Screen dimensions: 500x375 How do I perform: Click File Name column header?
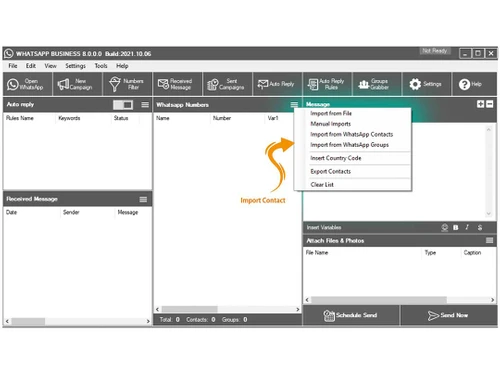click(x=317, y=253)
